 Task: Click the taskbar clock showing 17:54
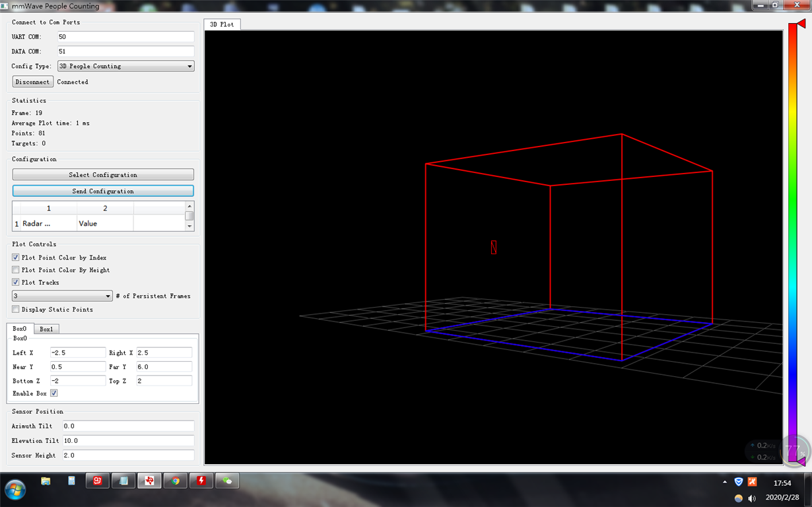pos(782,483)
